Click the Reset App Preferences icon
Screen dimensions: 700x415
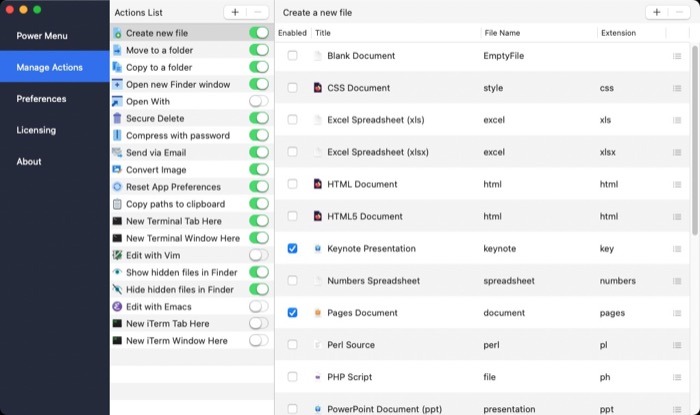pyautogui.click(x=117, y=187)
